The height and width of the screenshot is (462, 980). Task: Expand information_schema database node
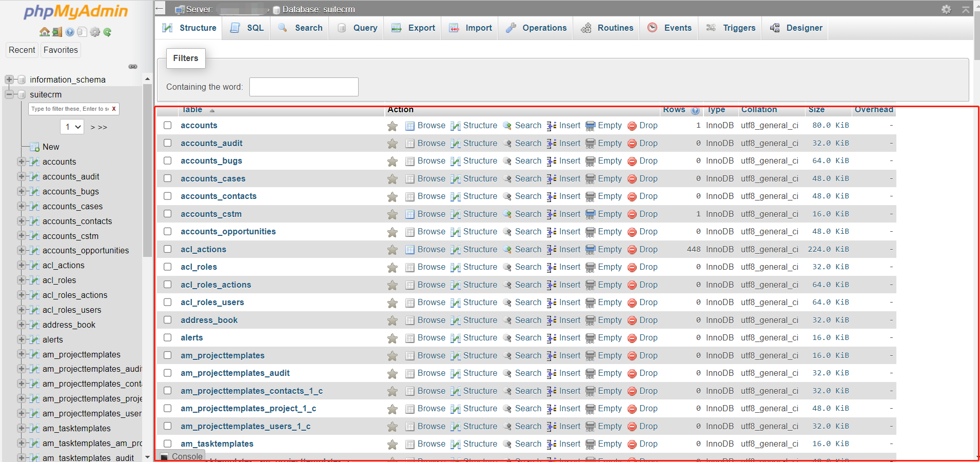pyautogui.click(x=9, y=79)
